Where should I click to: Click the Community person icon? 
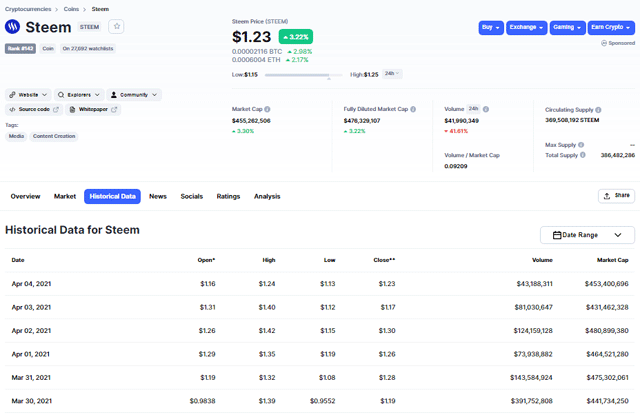pyautogui.click(x=114, y=95)
